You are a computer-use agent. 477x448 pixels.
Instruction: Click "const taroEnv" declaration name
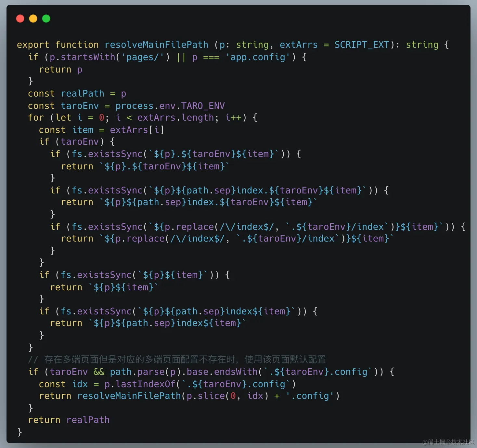click(80, 106)
